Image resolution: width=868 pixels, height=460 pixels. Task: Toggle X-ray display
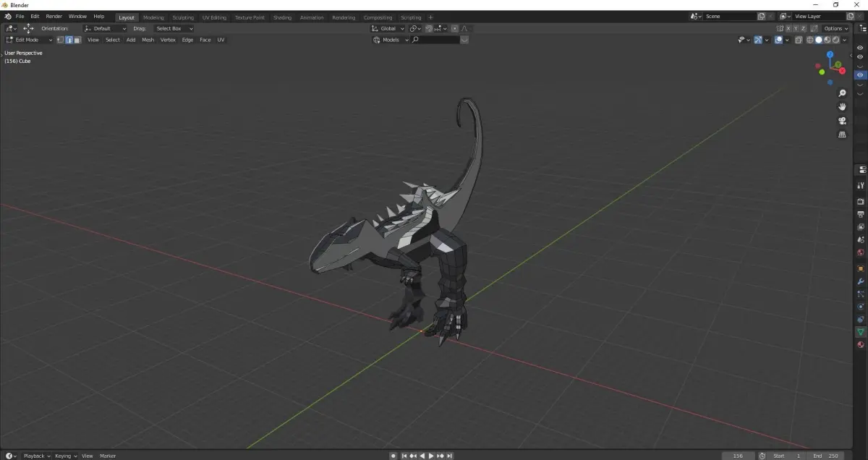point(799,40)
